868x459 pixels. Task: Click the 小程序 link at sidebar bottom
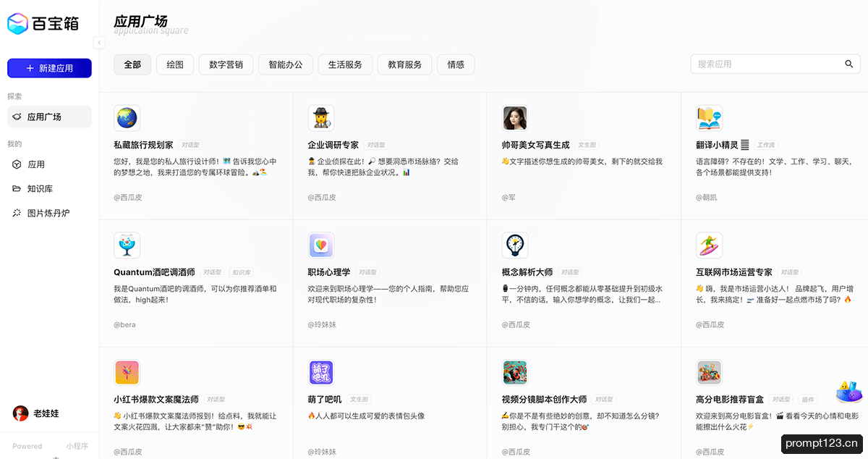[x=77, y=446]
